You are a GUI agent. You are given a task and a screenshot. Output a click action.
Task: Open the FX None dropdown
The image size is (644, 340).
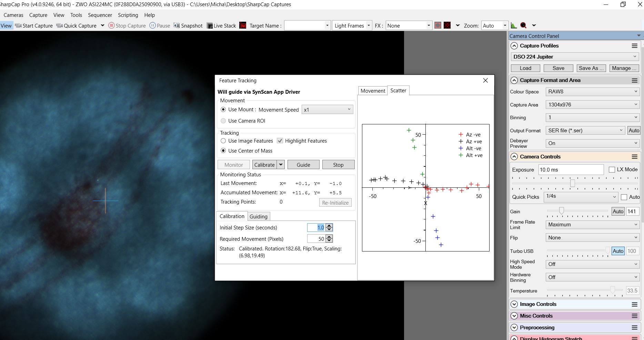click(x=409, y=25)
